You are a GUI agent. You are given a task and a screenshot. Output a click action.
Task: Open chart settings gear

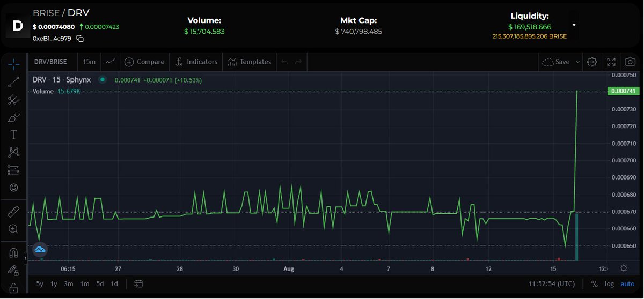pos(592,62)
